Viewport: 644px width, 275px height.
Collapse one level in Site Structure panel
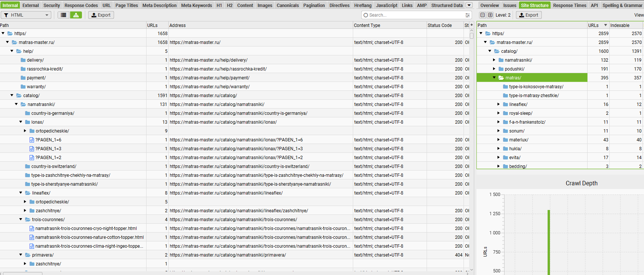[x=482, y=15]
